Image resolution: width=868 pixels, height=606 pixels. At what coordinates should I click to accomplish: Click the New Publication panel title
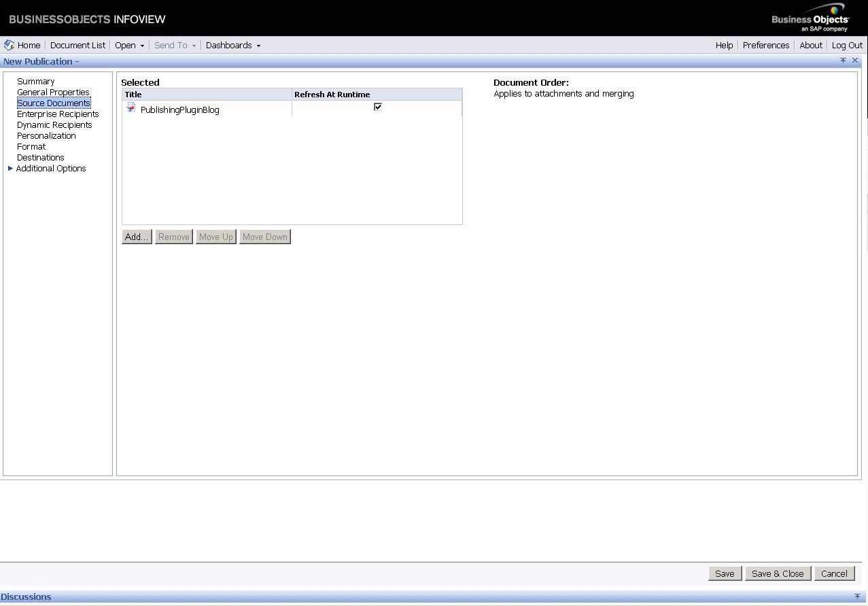[x=41, y=61]
